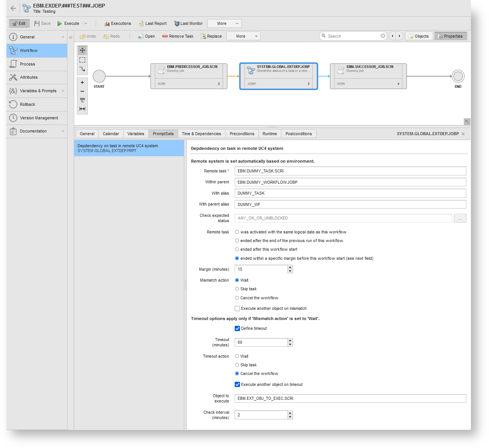This screenshot has width=489, height=448.
Task: Click the Timeout (minutes) spinner arrows
Action: tap(290, 342)
